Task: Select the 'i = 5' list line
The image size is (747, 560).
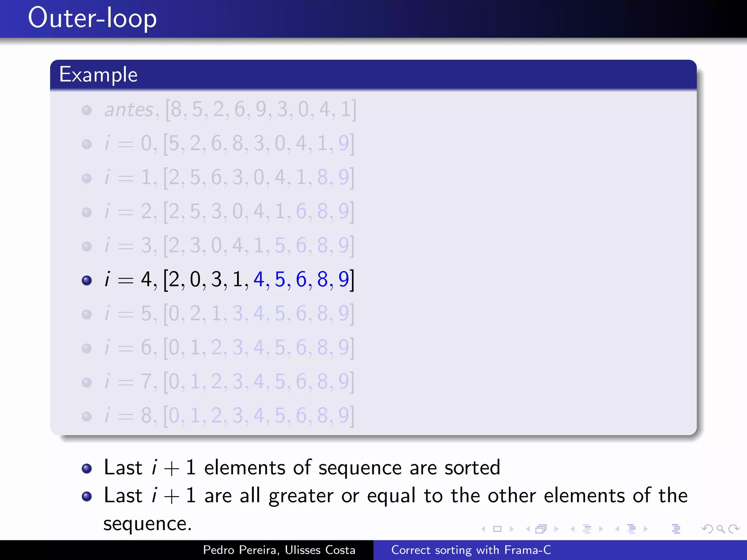Action: click(x=229, y=314)
